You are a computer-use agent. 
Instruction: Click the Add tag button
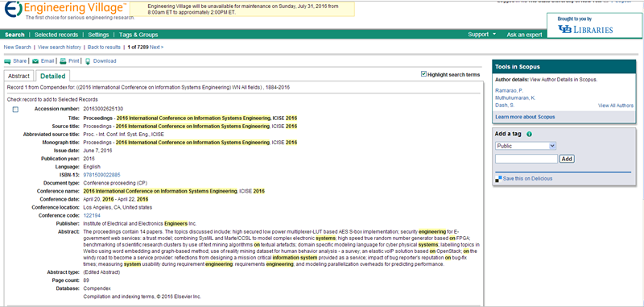(568, 159)
